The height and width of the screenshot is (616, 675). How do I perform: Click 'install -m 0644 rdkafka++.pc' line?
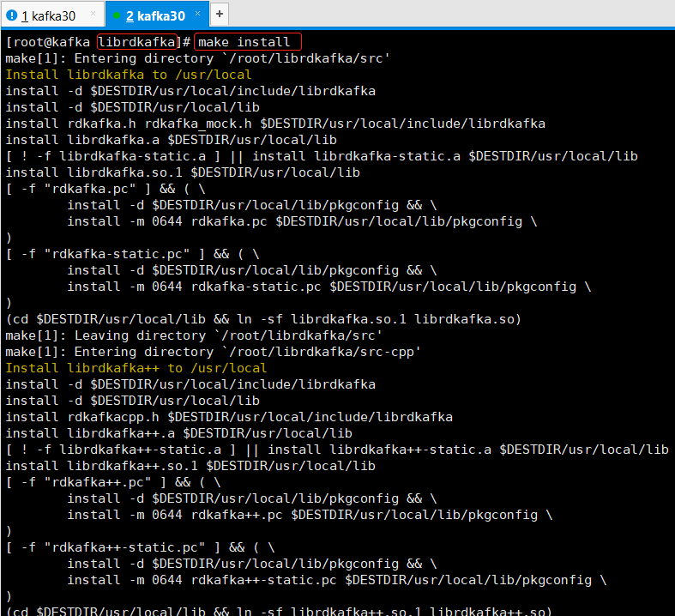[310, 515]
